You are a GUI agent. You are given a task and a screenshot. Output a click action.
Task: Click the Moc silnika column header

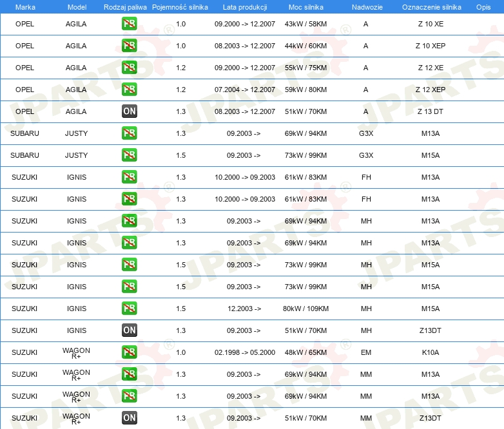coord(305,7)
